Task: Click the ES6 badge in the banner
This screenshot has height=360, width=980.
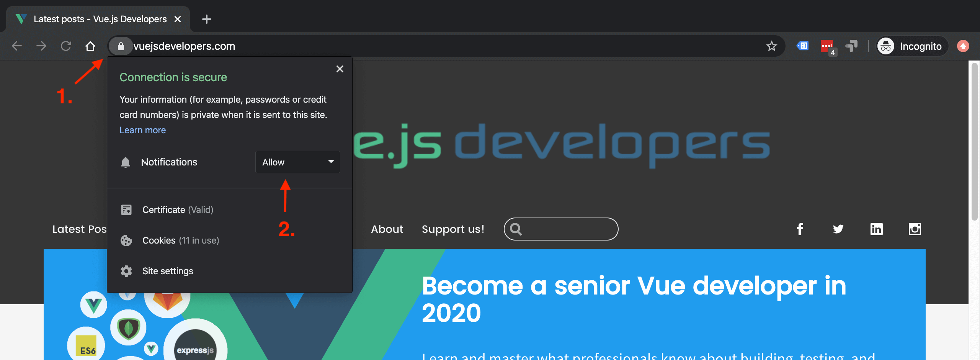Action: pos(87,345)
